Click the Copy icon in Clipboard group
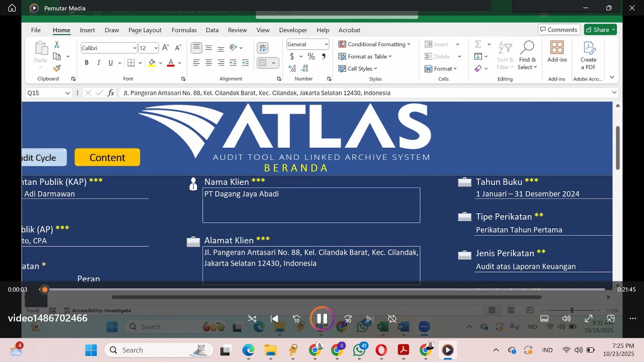The image size is (644, 362). [x=57, y=56]
